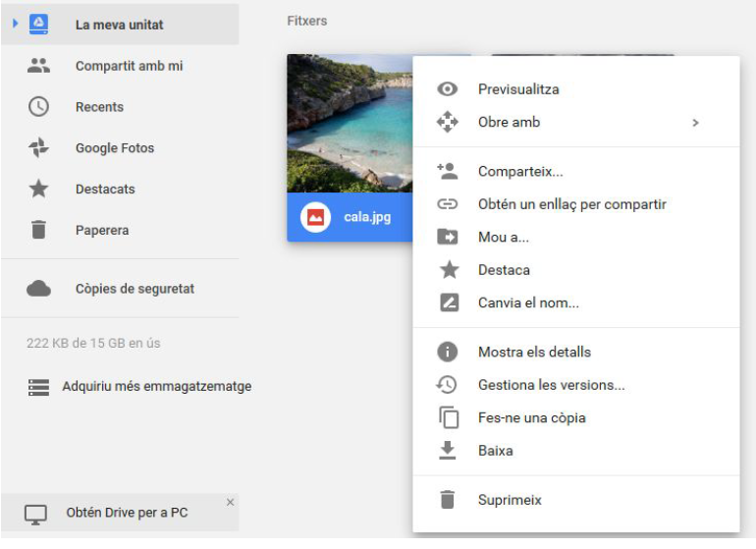Choose Fes-ne una còpia from context menu

click(531, 417)
